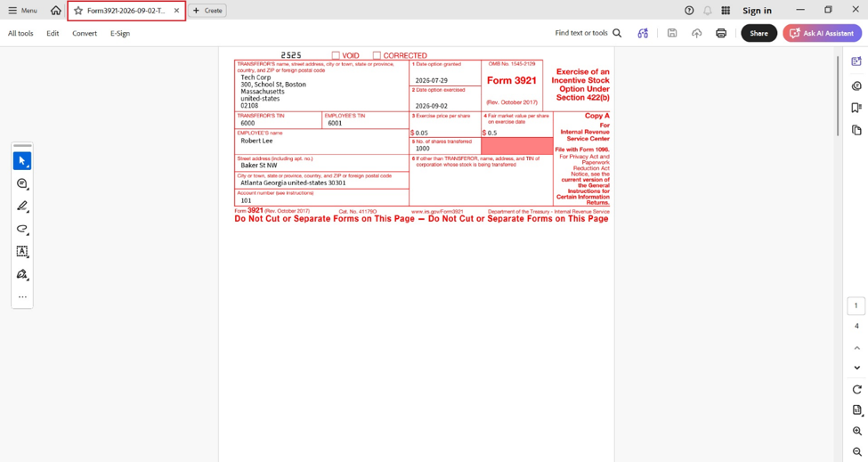868x462 pixels.
Task: Go to the previous page with up chevron
Action: [857, 348]
